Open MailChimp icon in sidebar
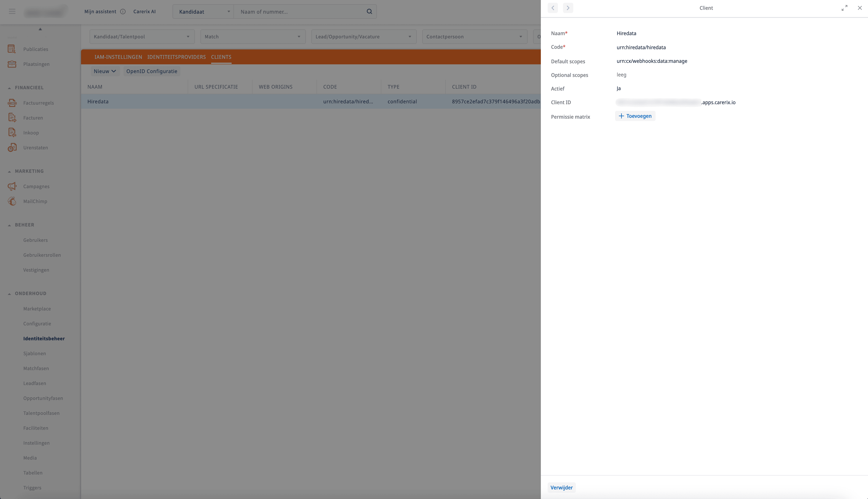The image size is (868, 499). 12,201
